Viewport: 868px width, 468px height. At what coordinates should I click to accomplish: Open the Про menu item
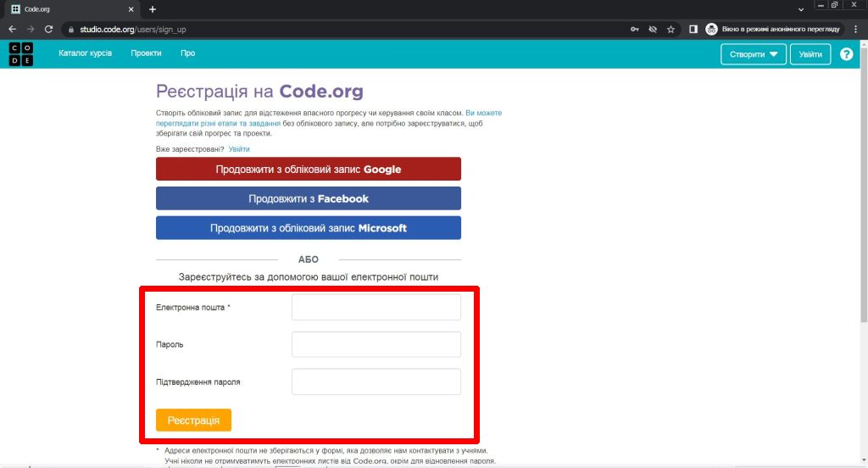point(187,53)
